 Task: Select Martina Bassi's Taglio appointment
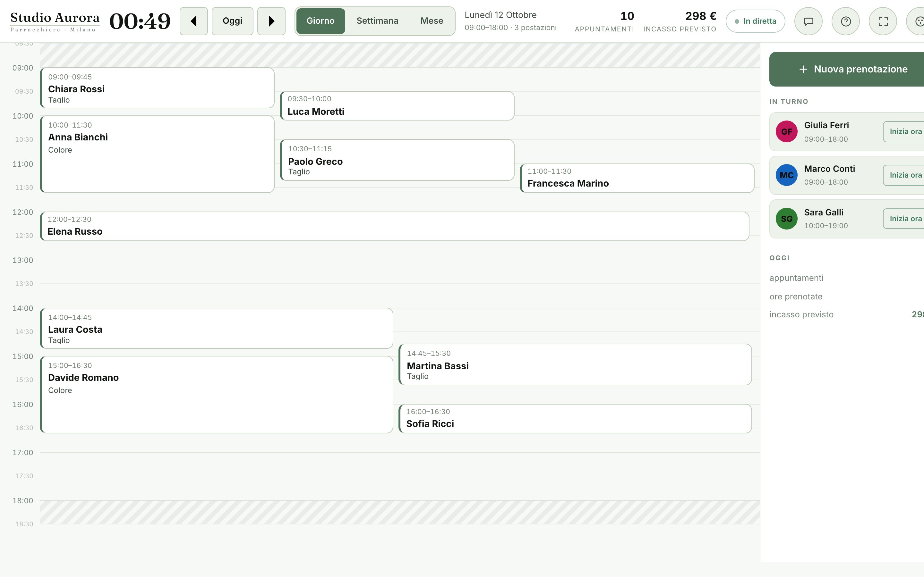point(575,364)
